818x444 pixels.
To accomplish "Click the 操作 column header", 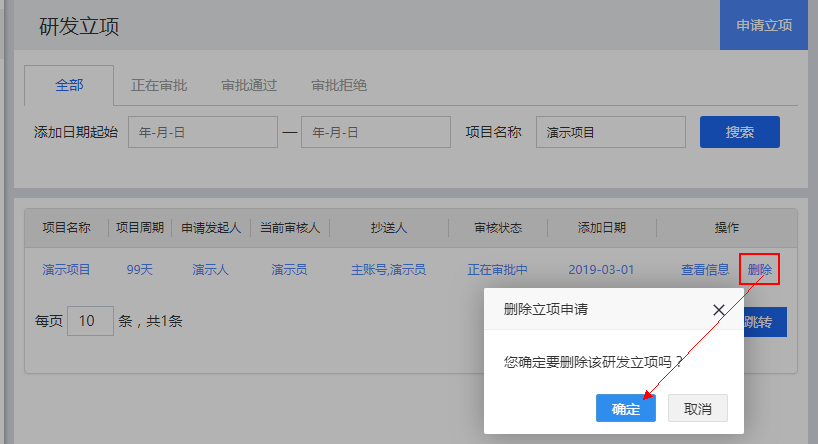I will [727, 227].
